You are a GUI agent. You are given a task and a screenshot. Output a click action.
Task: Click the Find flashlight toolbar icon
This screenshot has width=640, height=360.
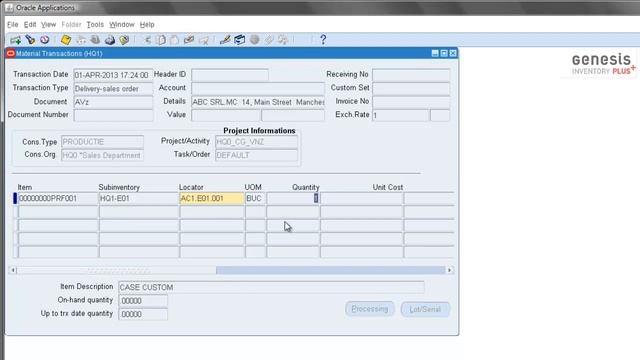[30, 40]
